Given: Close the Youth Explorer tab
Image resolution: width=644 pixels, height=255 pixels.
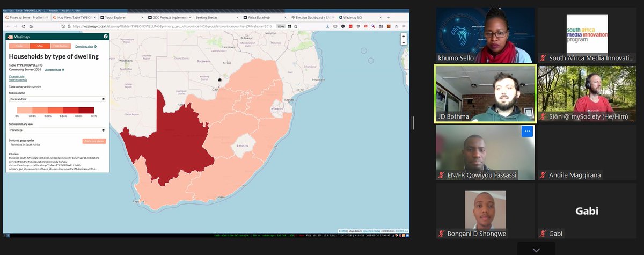Looking at the screenshot, I should (141, 17).
